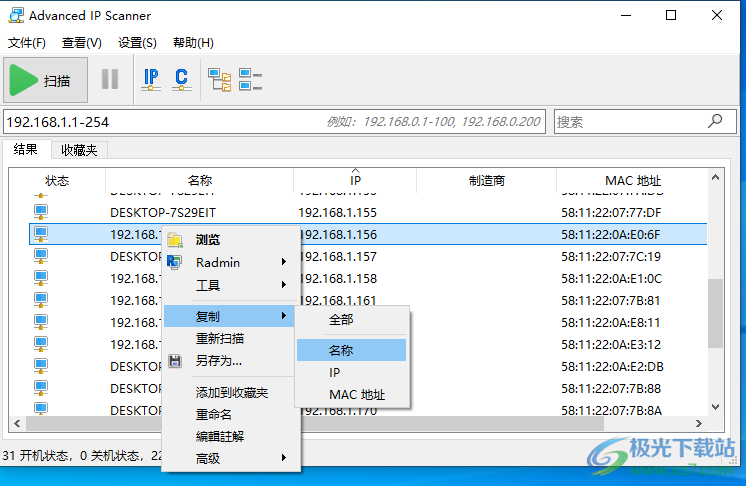This screenshot has height=486, width=746.
Task: Sort by the 制造商 column header
Action: (x=486, y=181)
